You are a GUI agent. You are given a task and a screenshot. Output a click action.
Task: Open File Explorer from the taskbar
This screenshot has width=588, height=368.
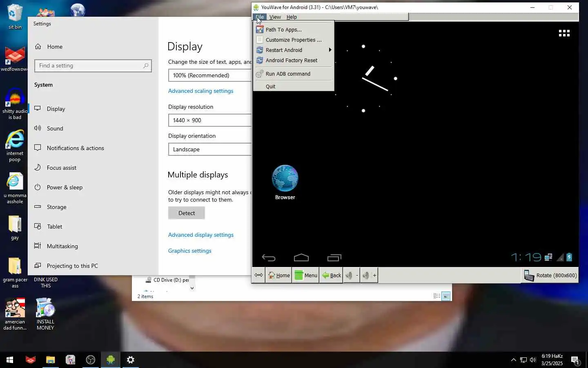point(50,360)
